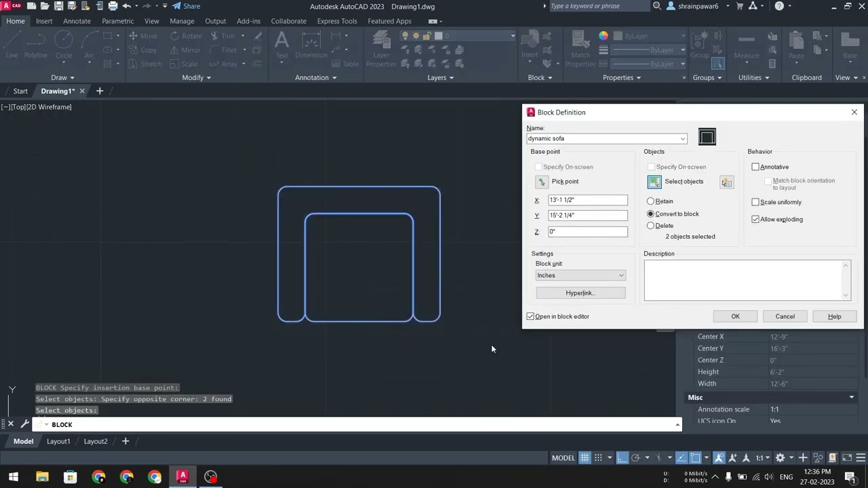
Task: Click the New drawing icon in title bar
Action: pyautogui.click(x=31, y=6)
